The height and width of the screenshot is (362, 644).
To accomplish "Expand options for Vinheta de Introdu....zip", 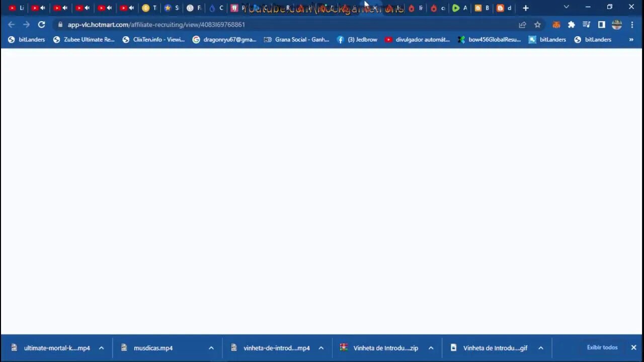I will (x=431, y=348).
